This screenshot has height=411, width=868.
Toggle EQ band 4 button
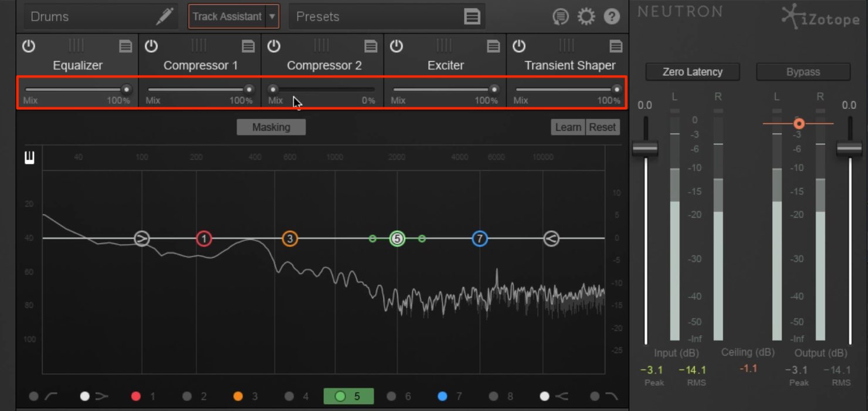(297, 396)
